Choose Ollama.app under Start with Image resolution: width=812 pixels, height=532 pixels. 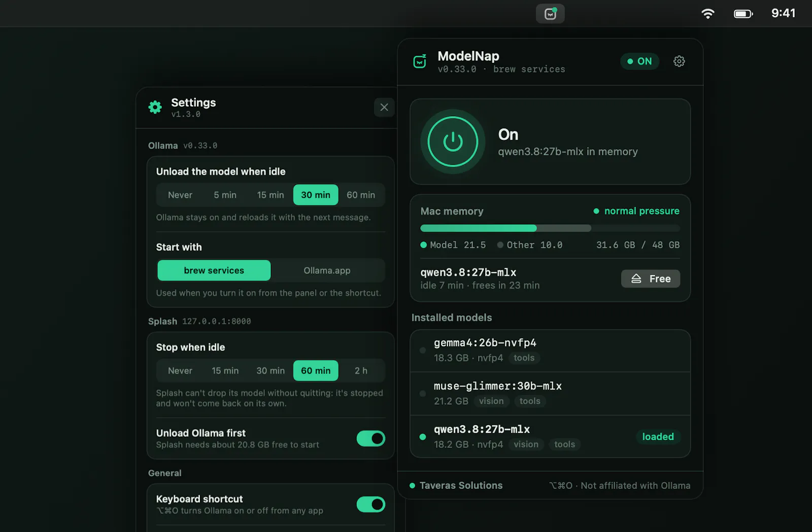(327, 270)
